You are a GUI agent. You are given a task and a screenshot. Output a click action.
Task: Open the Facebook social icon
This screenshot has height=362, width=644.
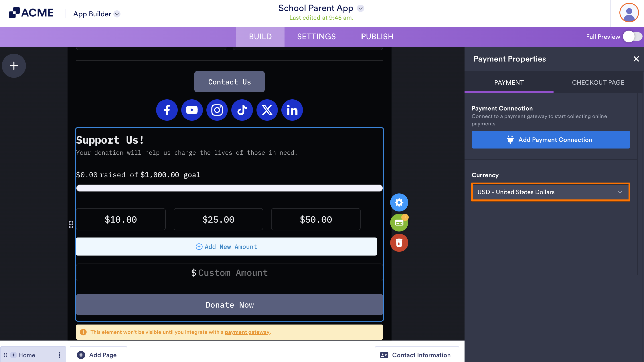pyautogui.click(x=167, y=110)
